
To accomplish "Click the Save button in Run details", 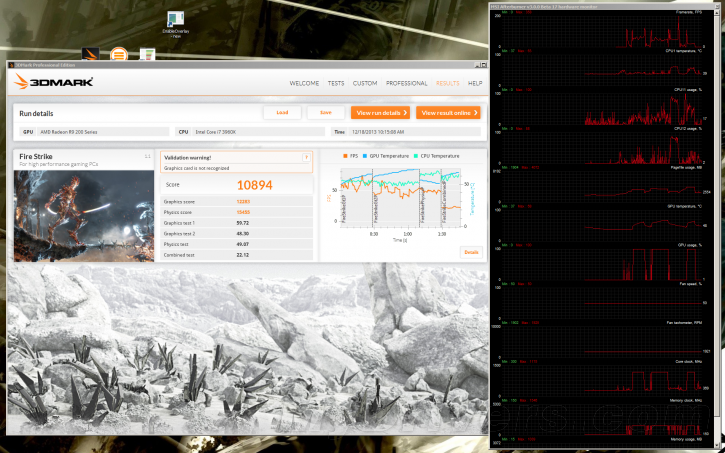I will pos(326,112).
